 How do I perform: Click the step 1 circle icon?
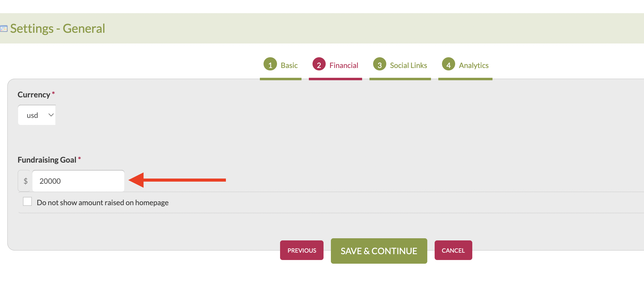[x=270, y=64]
